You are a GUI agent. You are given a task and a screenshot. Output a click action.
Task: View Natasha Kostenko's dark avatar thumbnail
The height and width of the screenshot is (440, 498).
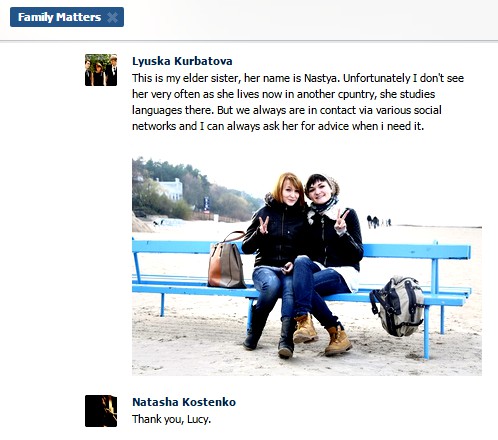[x=101, y=411]
